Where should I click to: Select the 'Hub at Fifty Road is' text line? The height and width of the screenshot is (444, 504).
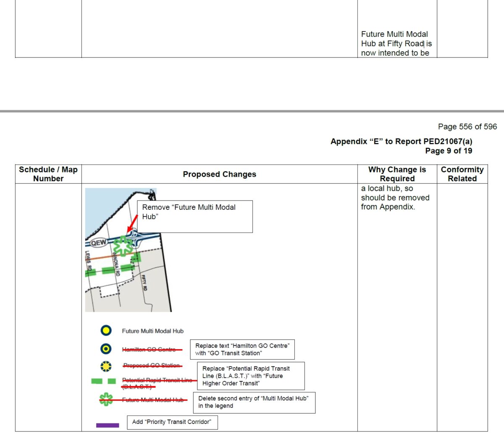[396, 44]
